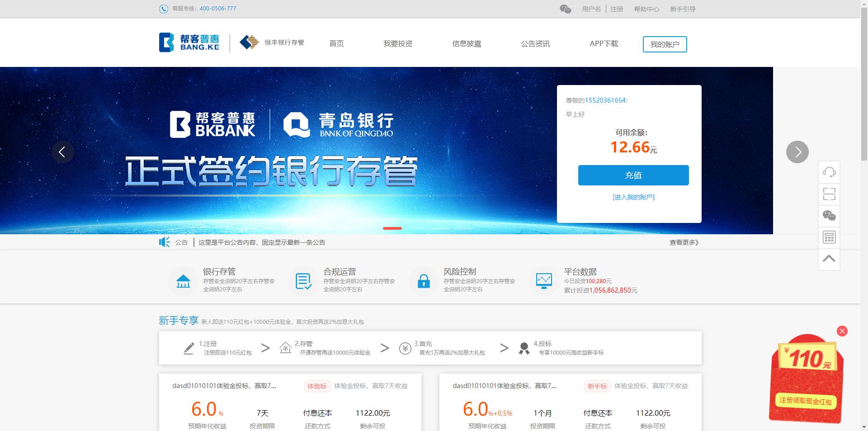Click the 恒丰银行存管 logo

272,43
